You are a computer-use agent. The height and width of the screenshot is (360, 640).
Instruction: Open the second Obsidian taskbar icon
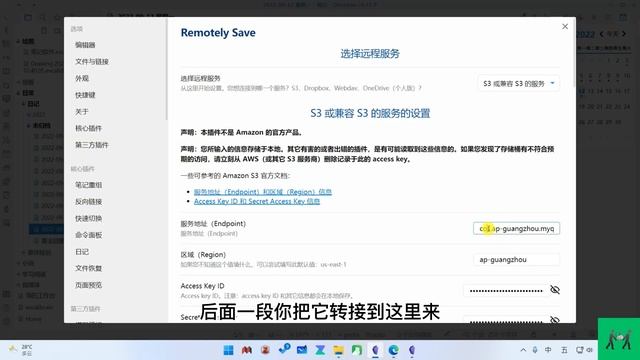(412, 350)
